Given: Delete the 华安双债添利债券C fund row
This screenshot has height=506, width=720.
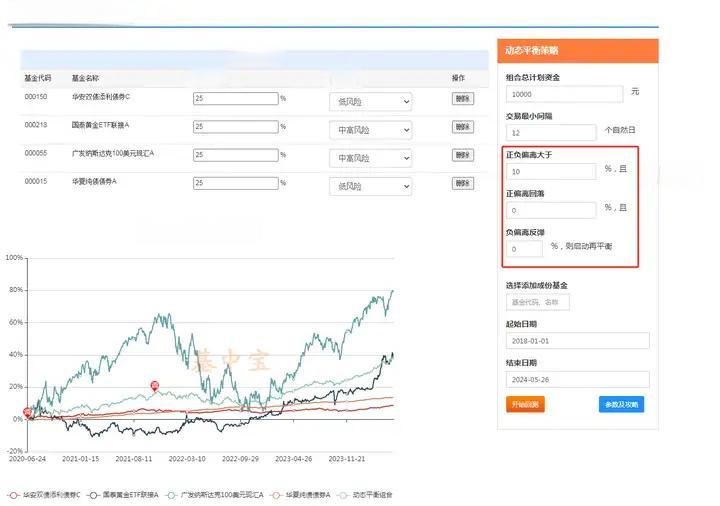Looking at the screenshot, I should pos(462,99).
